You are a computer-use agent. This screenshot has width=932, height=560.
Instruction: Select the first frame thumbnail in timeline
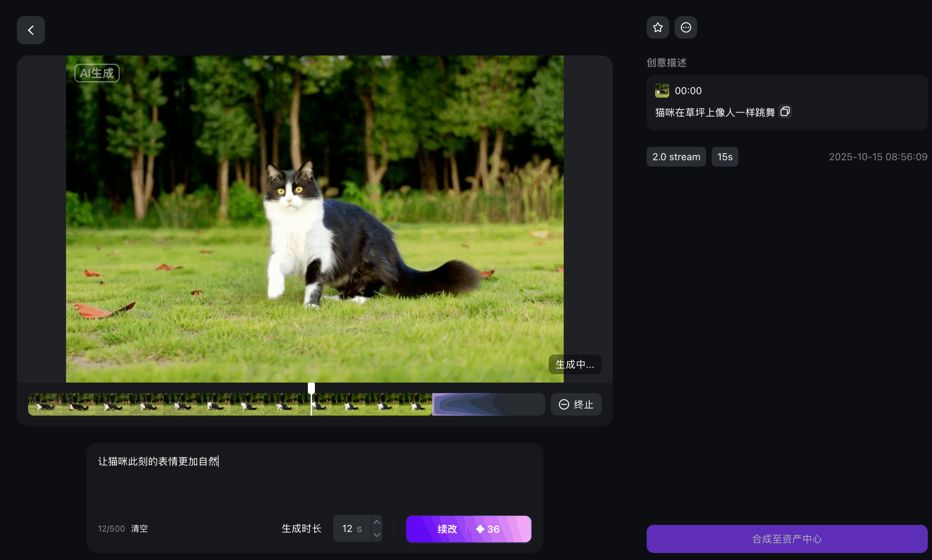tap(45, 404)
